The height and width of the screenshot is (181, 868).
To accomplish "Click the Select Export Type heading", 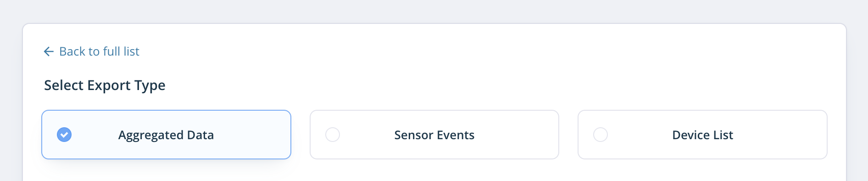I will (105, 85).
